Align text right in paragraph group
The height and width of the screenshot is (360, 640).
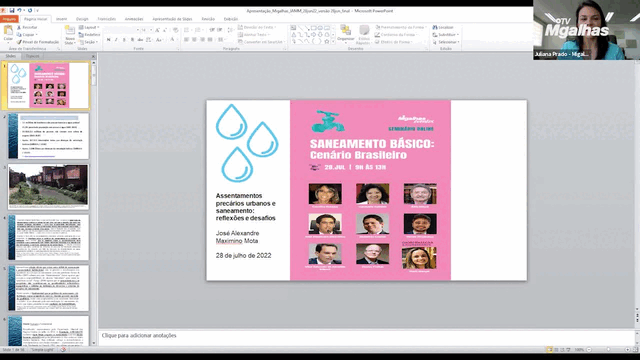tap(202, 40)
